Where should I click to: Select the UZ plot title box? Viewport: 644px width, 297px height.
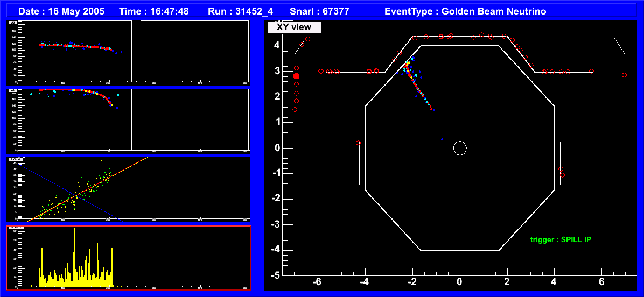click(13, 23)
